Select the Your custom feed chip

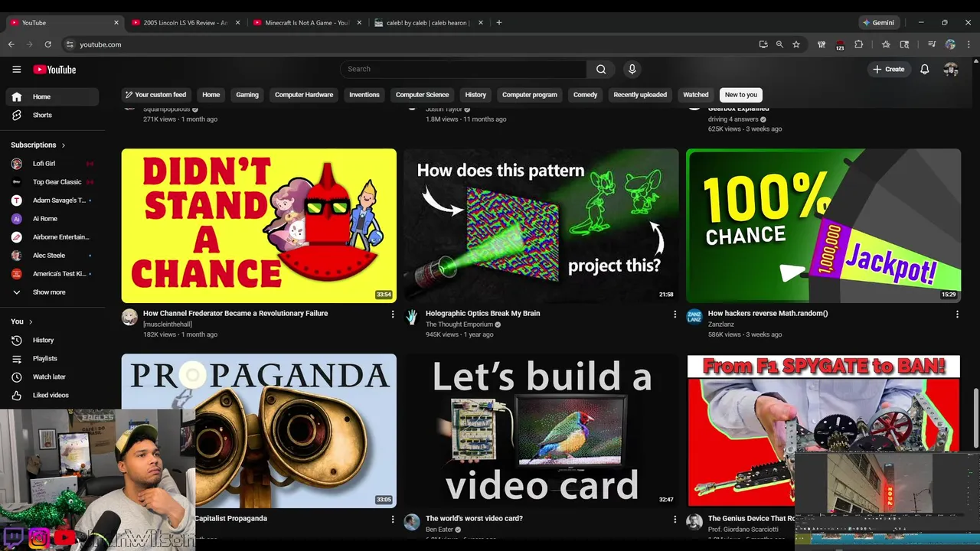pos(156,95)
